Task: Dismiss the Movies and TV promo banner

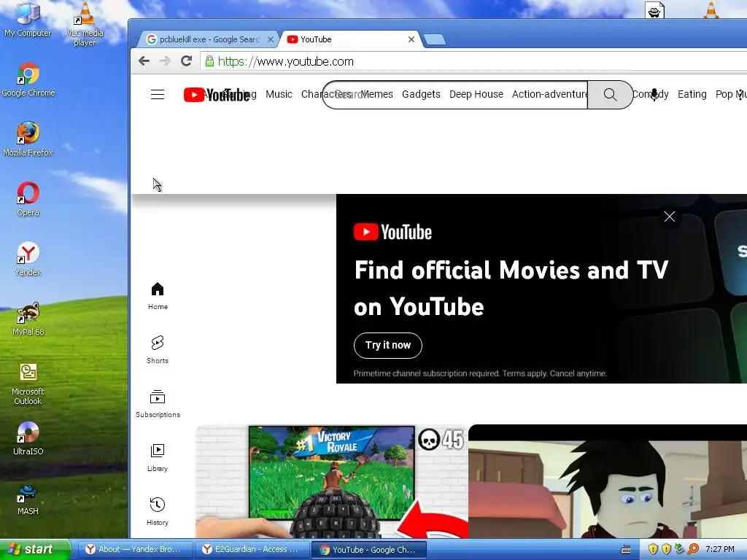Action: click(x=670, y=217)
